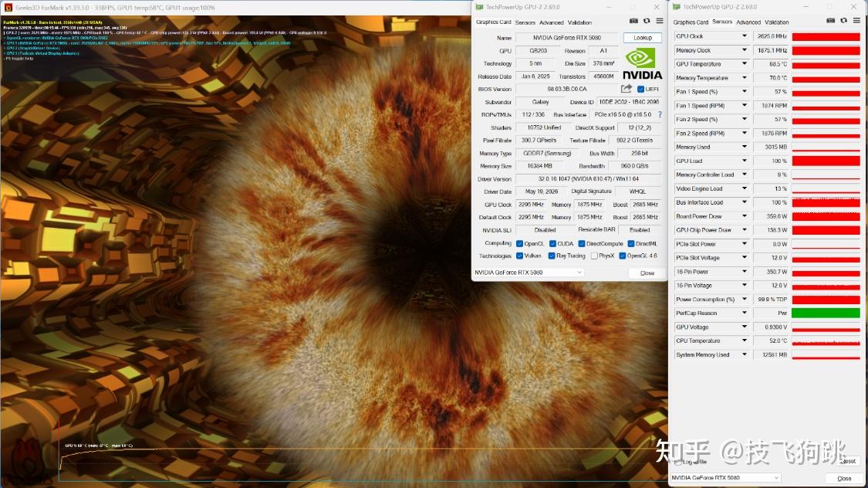Switch to Sensors tab in Graphics Card window
Image resolution: width=868 pixels, height=488 pixels.
click(525, 22)
